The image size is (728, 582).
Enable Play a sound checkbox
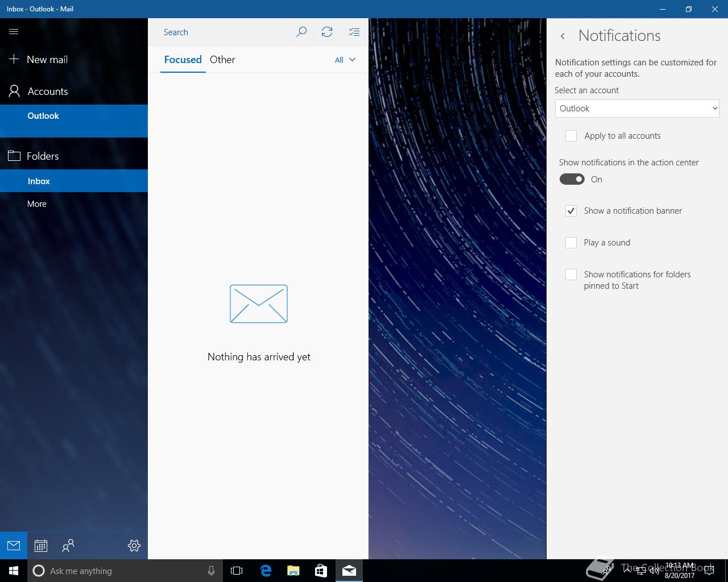pyautogui.click(x=571, y=243)
